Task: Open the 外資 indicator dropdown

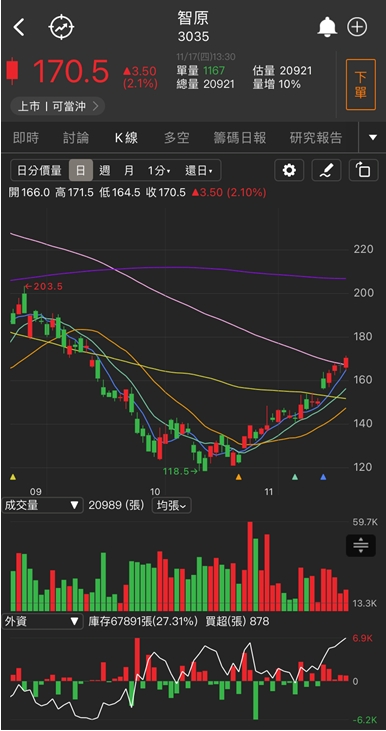Action: [x=42, y=621]
